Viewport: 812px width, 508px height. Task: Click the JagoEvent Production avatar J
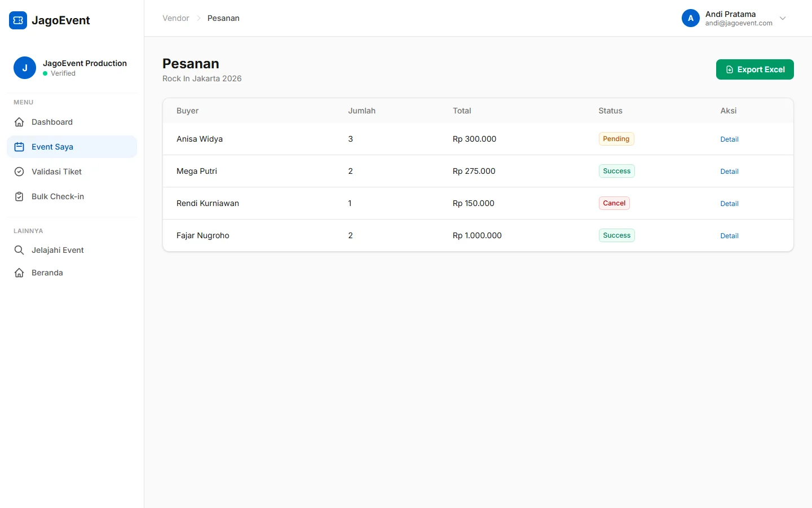click(25, 68)
